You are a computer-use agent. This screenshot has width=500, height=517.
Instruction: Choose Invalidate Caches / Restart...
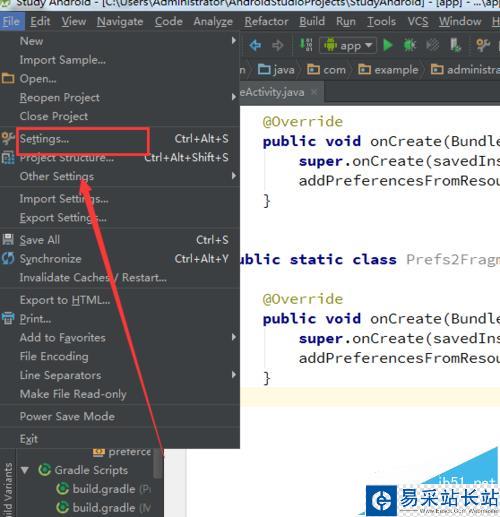[x=120, y=277]
